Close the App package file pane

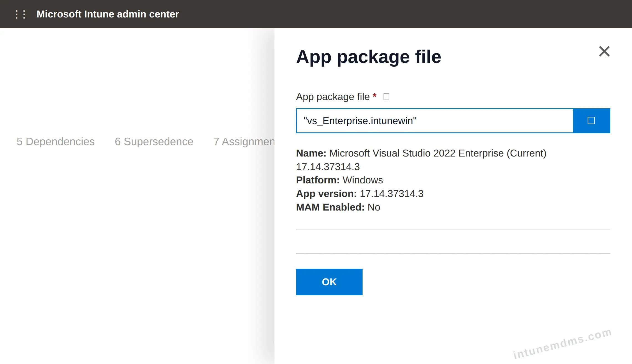pyautogui.click(x=604, y=51)
